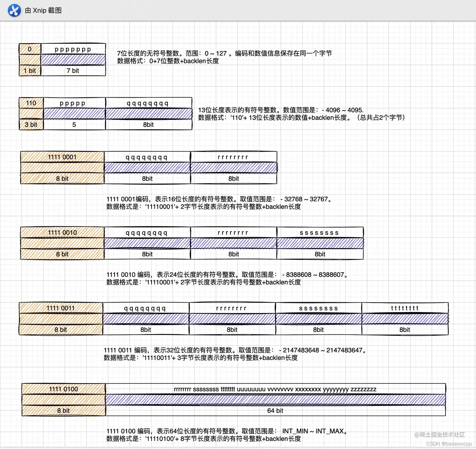
Task: Click the '1111 0011' encoding header cell
Action: coord(61,308)
